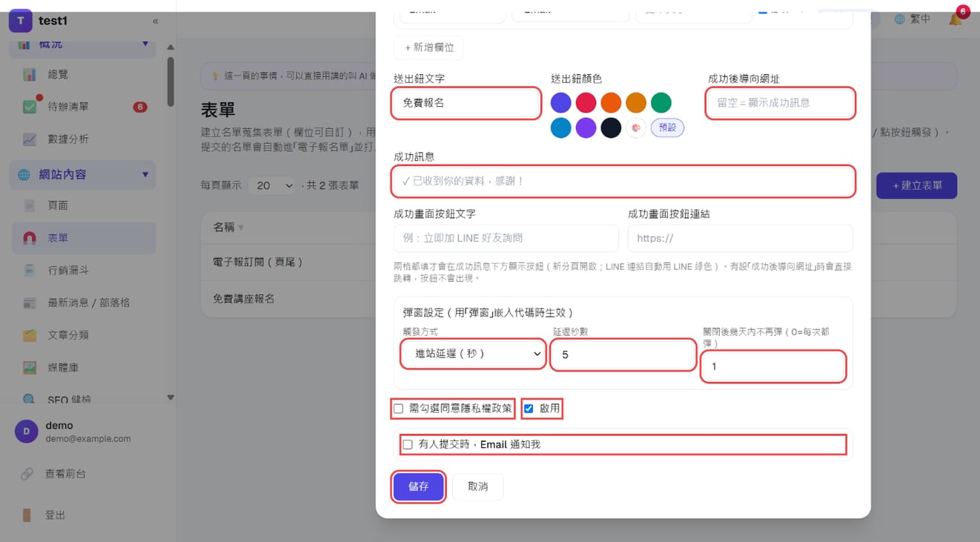The image size is (980, 542).
Task: Click the red 6 badge beside 待辦清單
Action: (x=140, y=107)
